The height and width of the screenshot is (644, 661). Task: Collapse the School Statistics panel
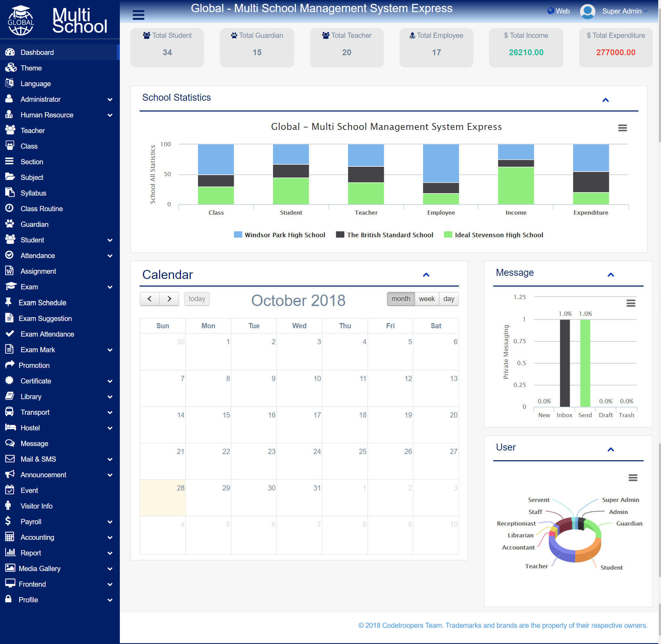[605, 100]
